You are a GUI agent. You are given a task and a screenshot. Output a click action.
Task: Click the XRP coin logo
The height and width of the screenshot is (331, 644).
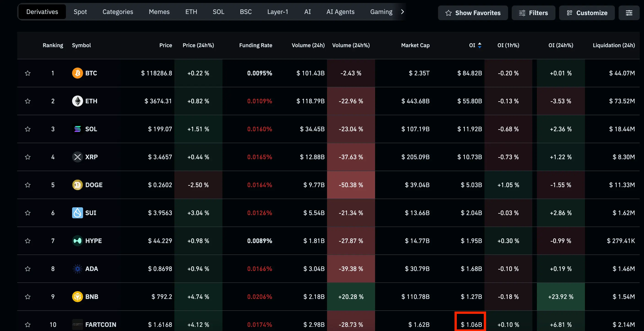coord(78,157)
